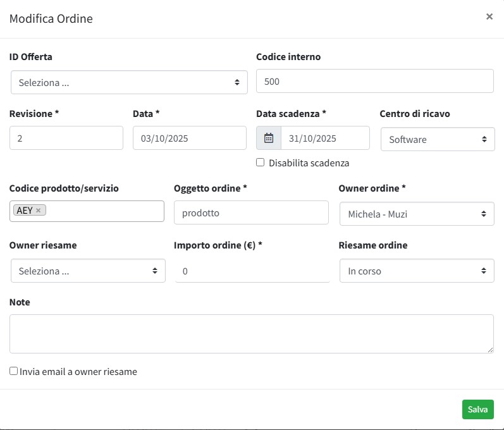
Task: Open the Riesame ordine dropdown
Action: (417, 271)
